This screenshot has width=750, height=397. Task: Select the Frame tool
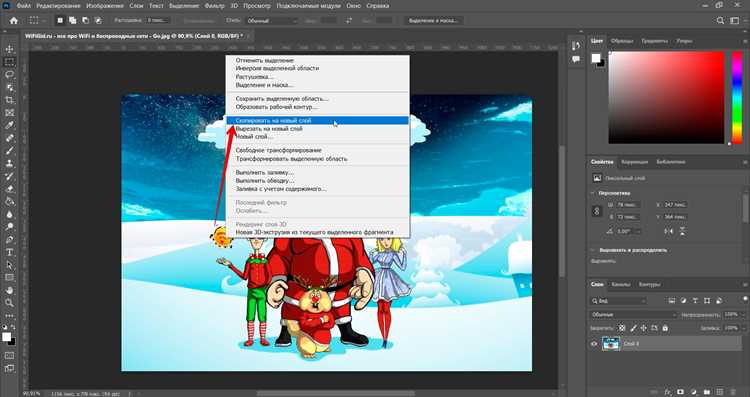(x=10, y=113)
